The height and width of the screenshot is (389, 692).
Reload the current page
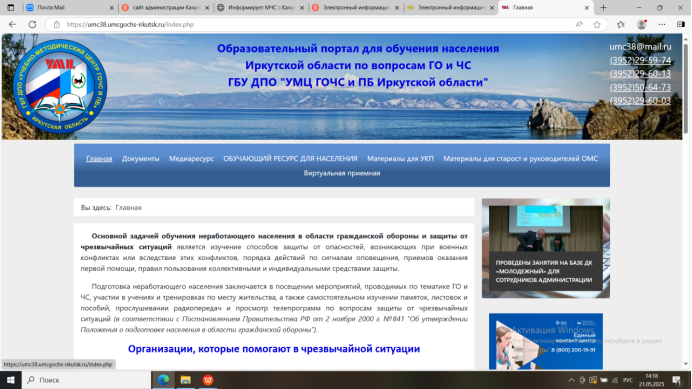pyautogui.click(x=32, y=25)
